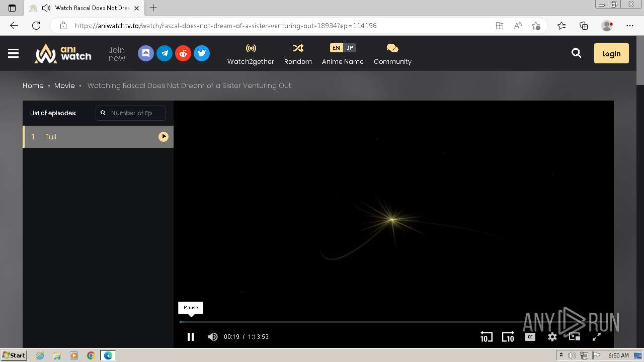Seek on the video progress bar
Image resolution: width=644 pixels, height=362 pixels.
click(x=394, y=322)
